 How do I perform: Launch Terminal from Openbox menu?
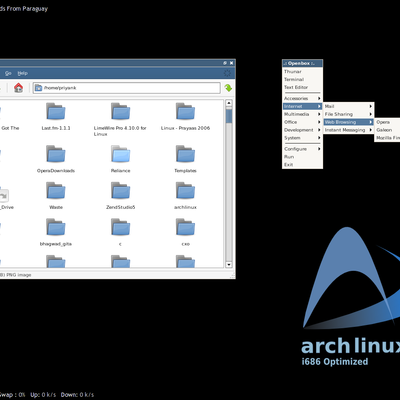tap(302, 79)
